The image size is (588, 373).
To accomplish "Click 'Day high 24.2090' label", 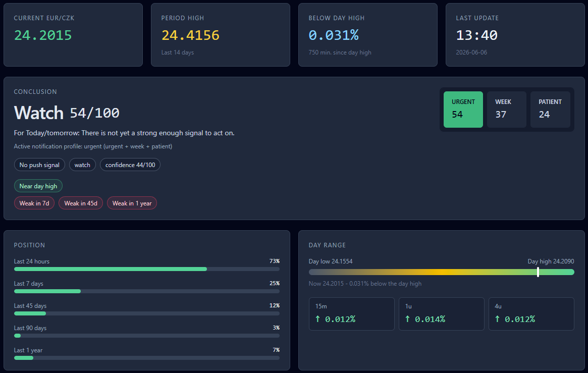I will click(551, 261).
